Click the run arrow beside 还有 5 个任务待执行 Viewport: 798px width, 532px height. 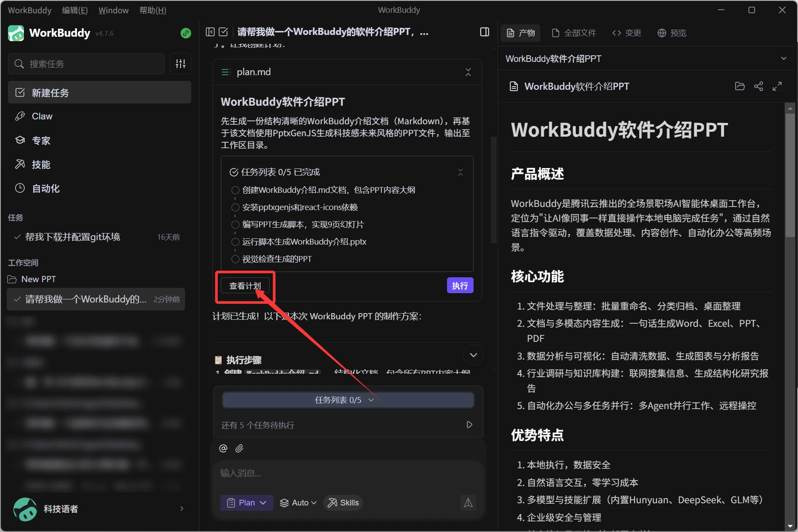tap(470, 425)
